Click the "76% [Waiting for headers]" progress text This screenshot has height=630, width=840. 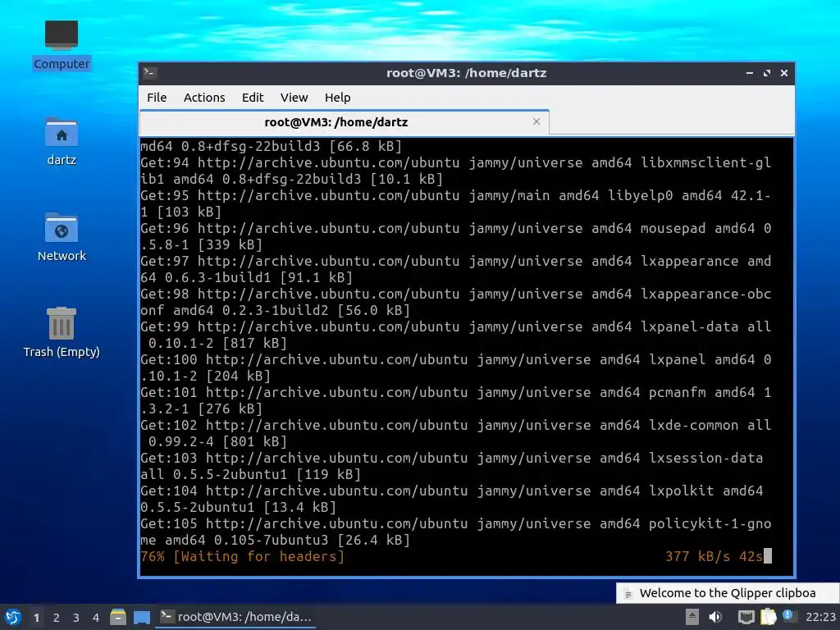click(242, 557)
